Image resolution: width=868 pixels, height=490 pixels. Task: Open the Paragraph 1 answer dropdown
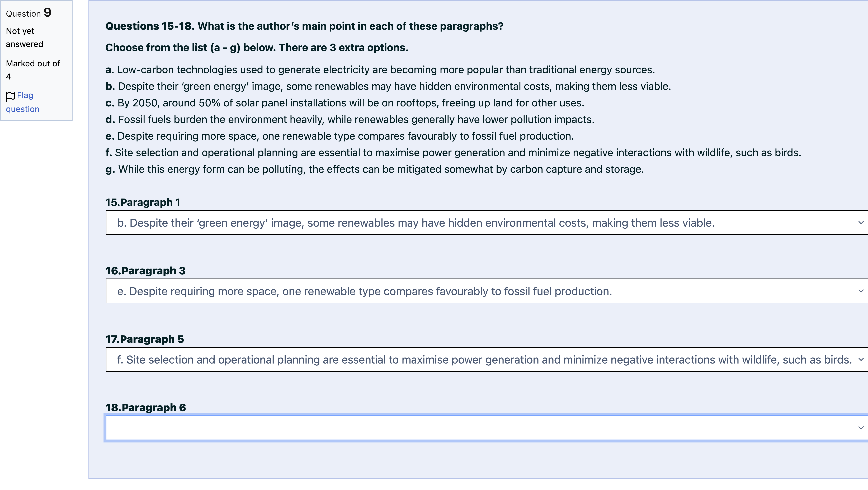[x=487, y=223]
